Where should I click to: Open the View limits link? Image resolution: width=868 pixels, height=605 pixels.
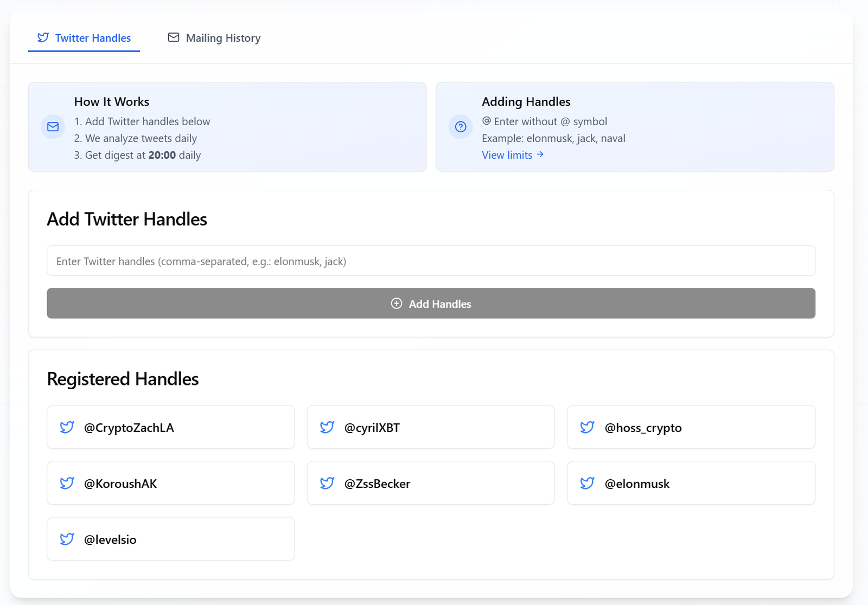507,155
